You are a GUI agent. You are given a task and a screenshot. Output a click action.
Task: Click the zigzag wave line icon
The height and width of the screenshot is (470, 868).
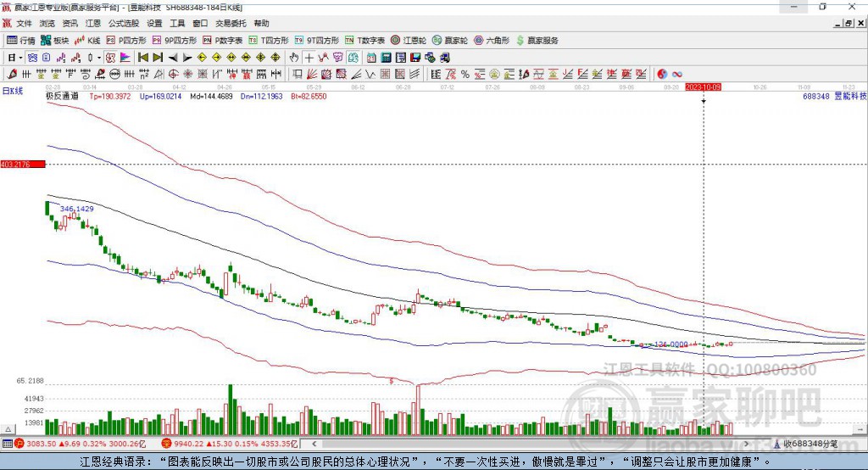coord(371,74)
